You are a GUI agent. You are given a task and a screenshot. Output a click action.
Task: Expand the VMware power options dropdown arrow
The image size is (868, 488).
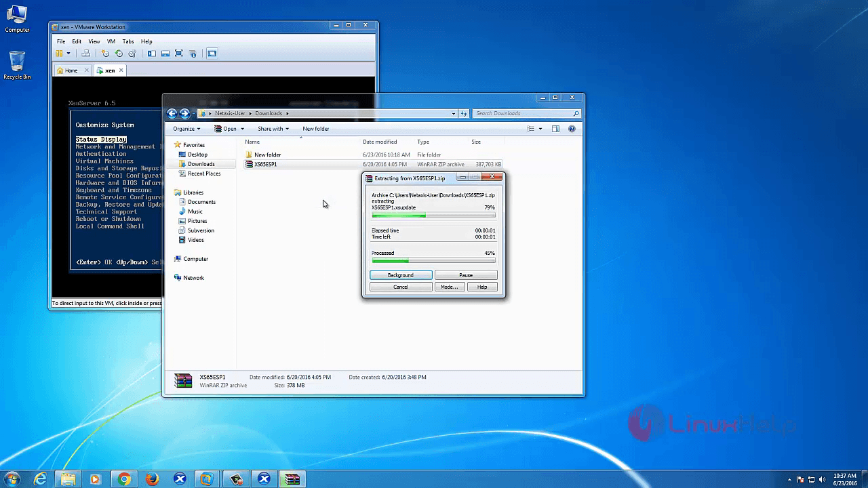click(x=68, y=54)
